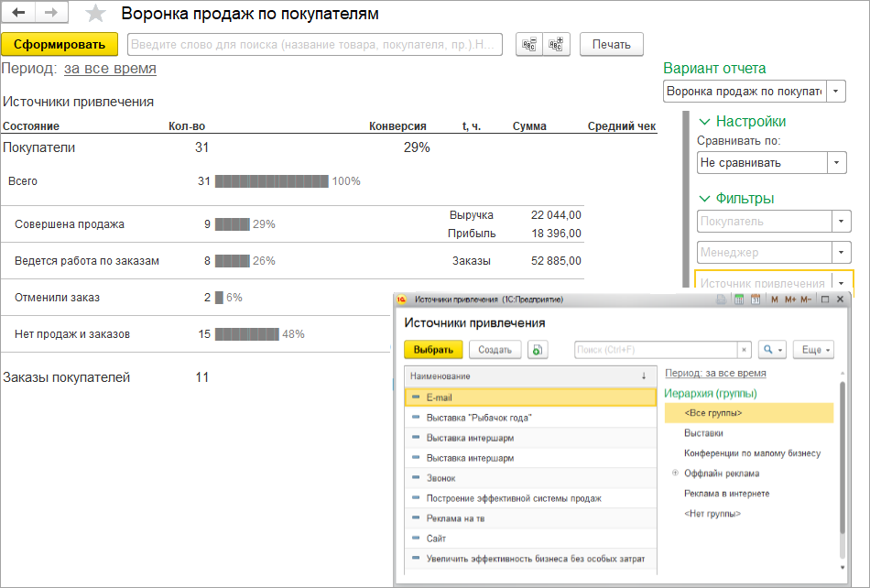Open the calculator icon in dialog title bar
This screenshot has height=588, width=870.
(x=738, y=299)
